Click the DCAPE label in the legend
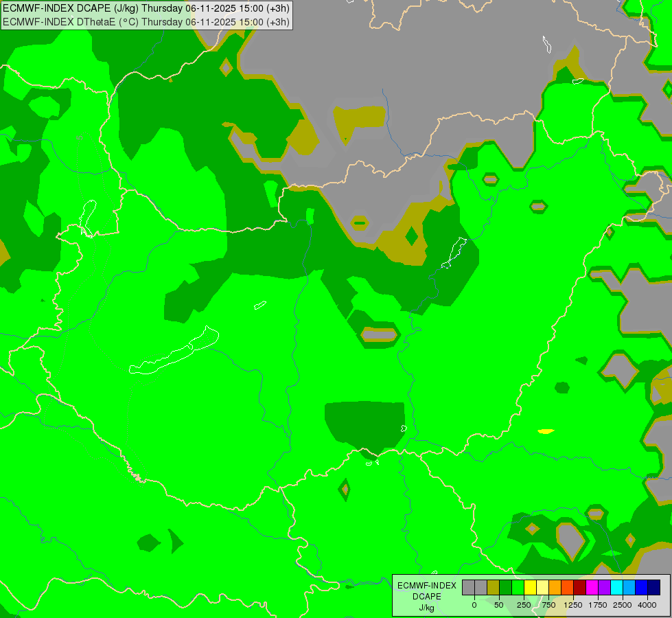Screen dimensions: 672x618 (x=427, y=597)
